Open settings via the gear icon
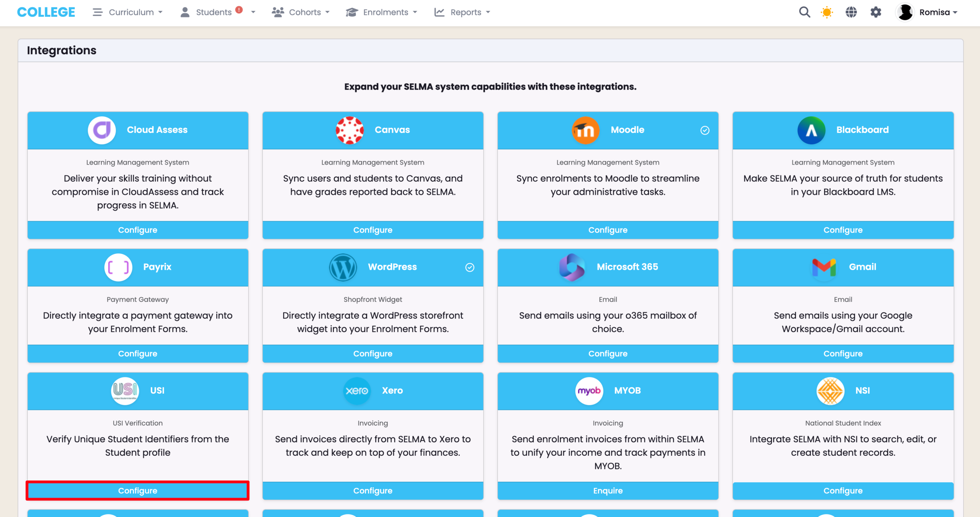This screenshot has width=980, height=517. tap(876, 12)
